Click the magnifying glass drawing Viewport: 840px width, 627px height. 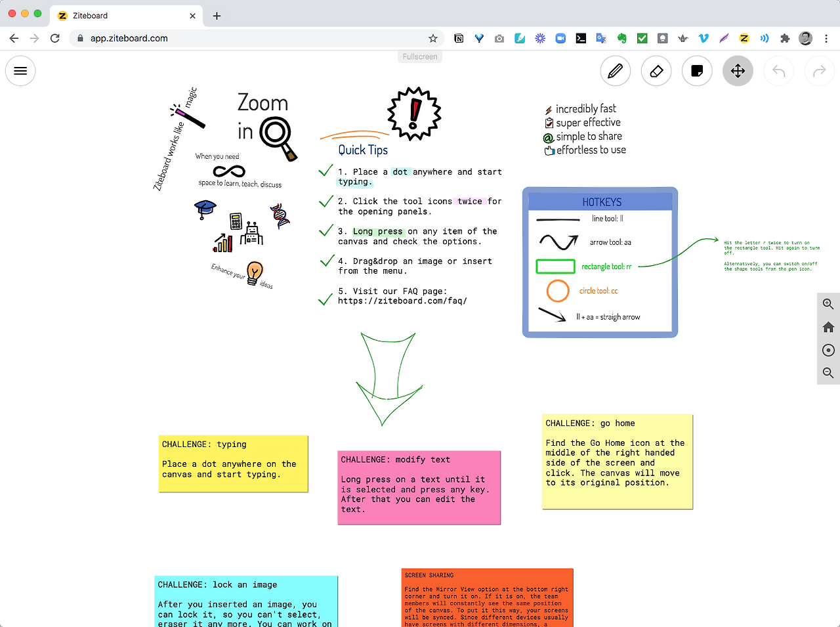click(x=278, y=138)
